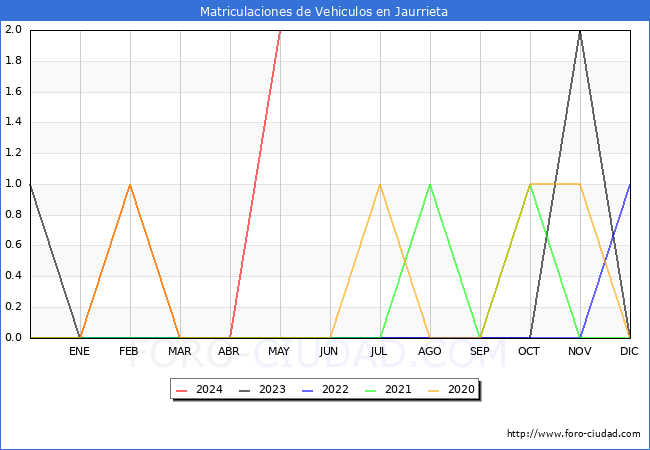Viewport: 650px width, 450px height.
Task: Click the 2020 orange peak at JUL
Action: (380, 184)
